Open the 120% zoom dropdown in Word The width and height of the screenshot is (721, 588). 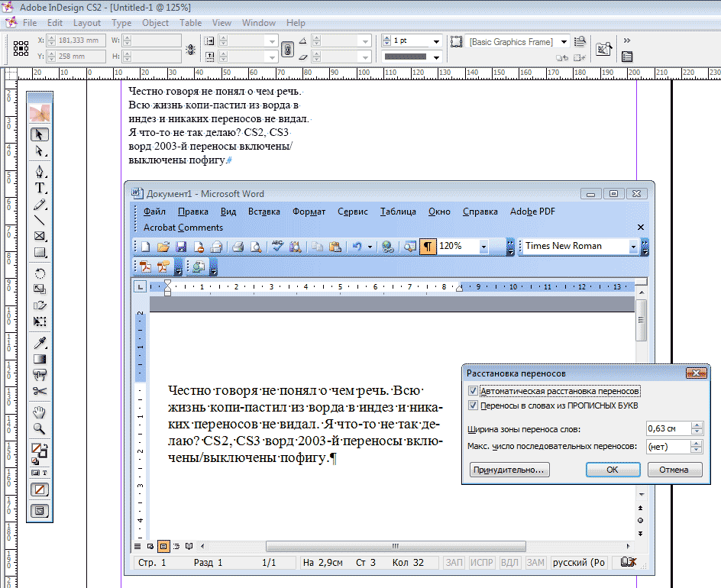coord(483,247)
